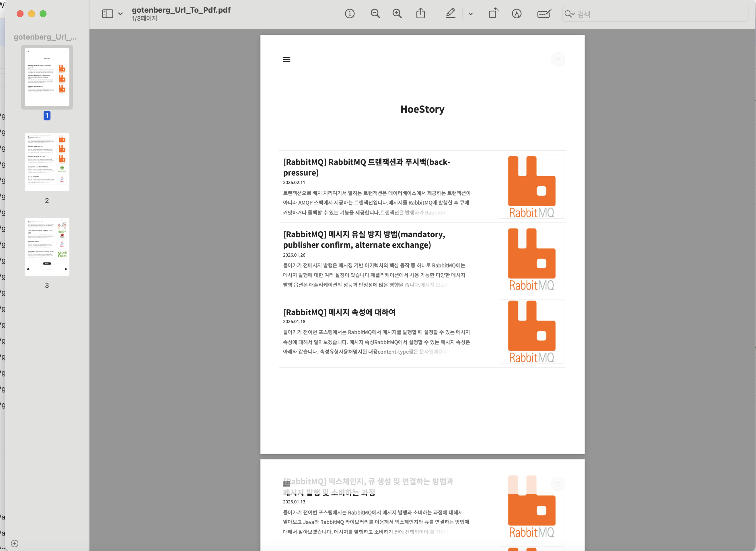756x551 pixels.
Task: Click RabbitMQ logo beside 메시지 속성에 대하여 post
Action: 532,331
